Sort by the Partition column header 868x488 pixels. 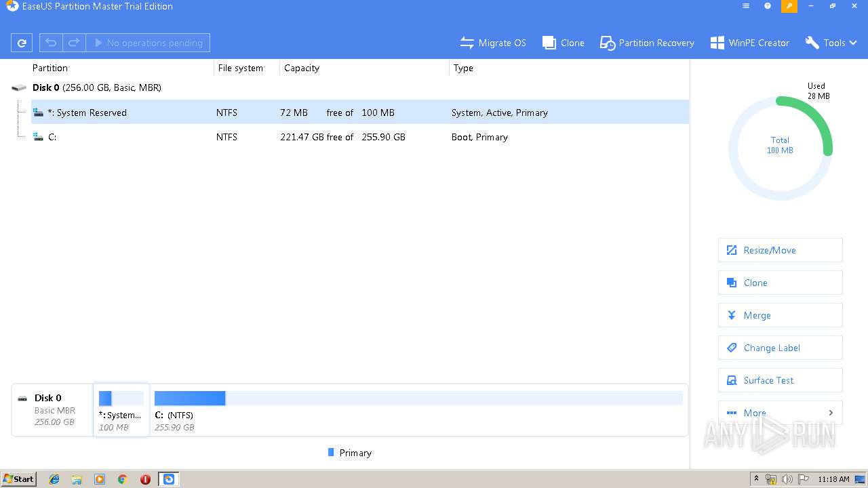pyautogui.click(x=50, y=68)
